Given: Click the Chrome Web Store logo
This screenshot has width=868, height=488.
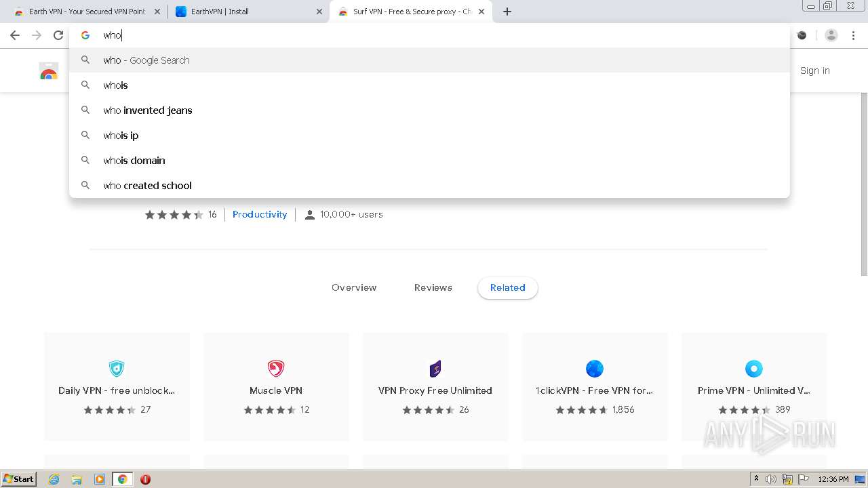Looking at the screenshot, I should [49, 70].
